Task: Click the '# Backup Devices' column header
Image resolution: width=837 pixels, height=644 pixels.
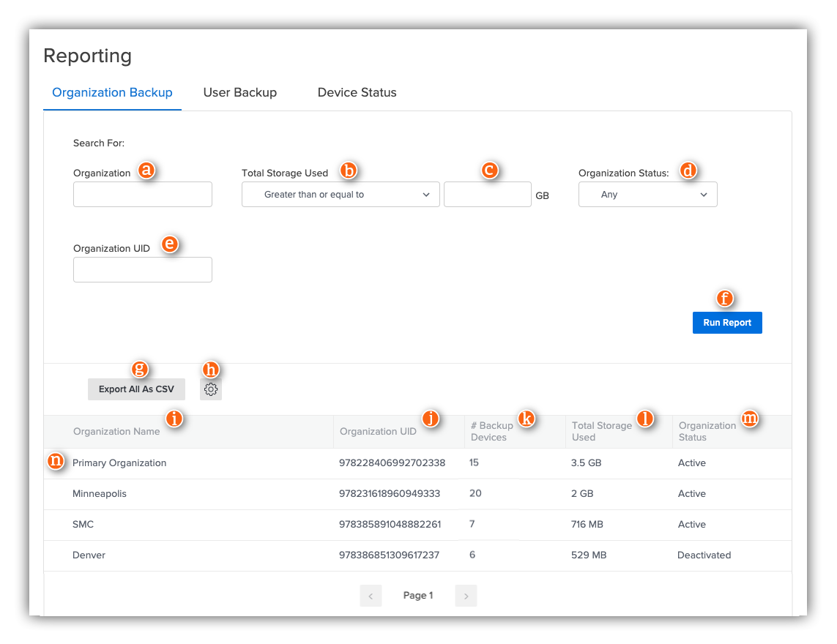Action: click(491, 431)
